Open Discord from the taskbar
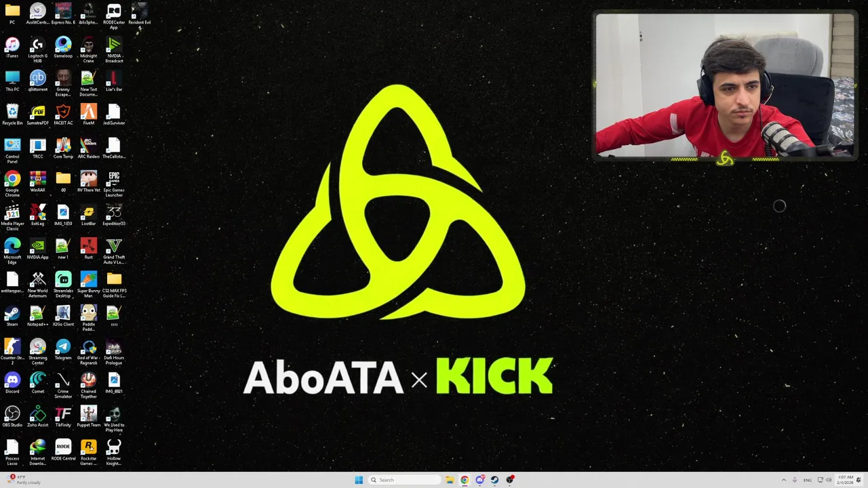868x488 pixels. (x=480, y=480)
